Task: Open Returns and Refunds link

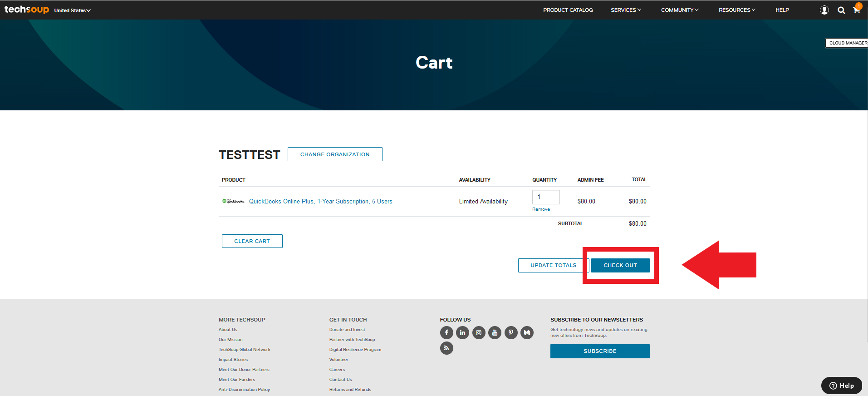Action: tap(350, 390)
